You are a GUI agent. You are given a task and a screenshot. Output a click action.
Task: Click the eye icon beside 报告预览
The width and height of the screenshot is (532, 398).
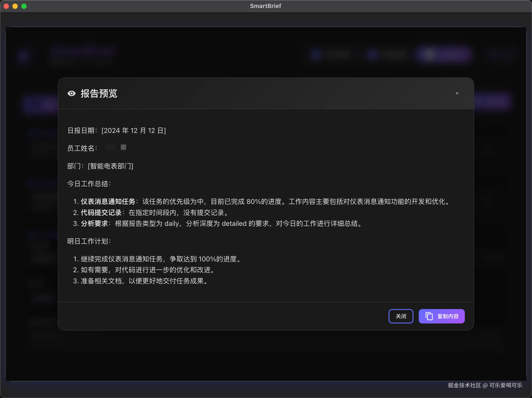(71, 93)
